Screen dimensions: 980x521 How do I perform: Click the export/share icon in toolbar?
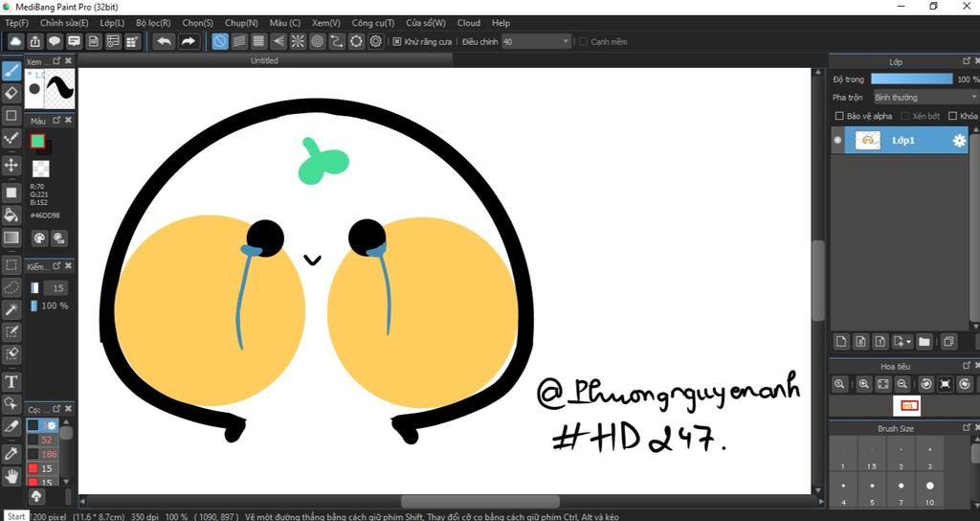[x=35, y=42]
